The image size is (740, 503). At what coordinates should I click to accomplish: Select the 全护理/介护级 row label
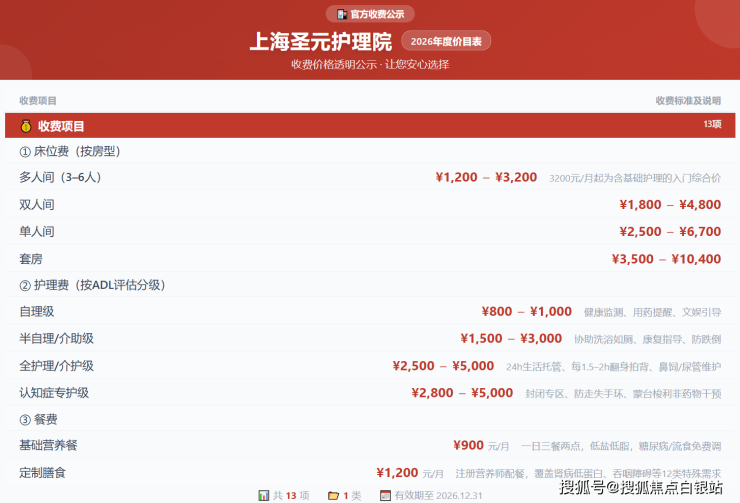[57, 366]
